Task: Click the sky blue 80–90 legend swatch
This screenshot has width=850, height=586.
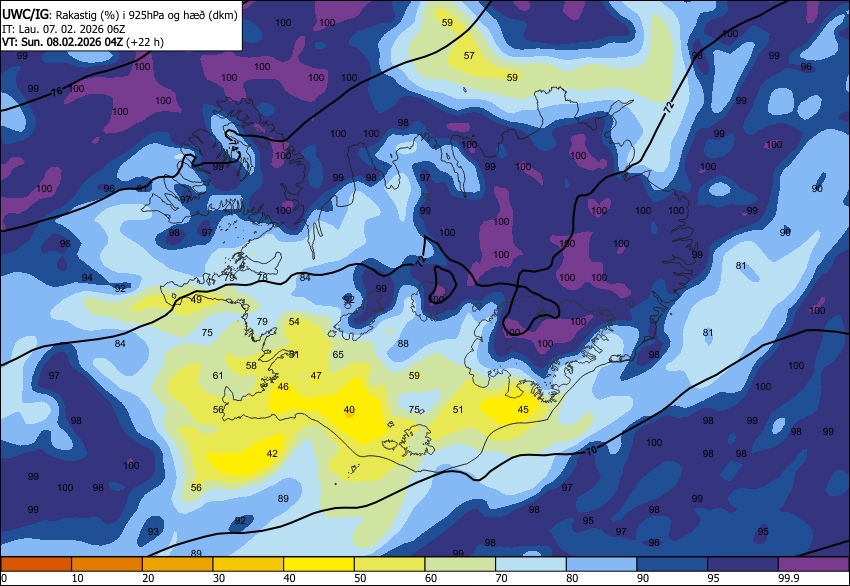Action: click(x=602, y=564)
